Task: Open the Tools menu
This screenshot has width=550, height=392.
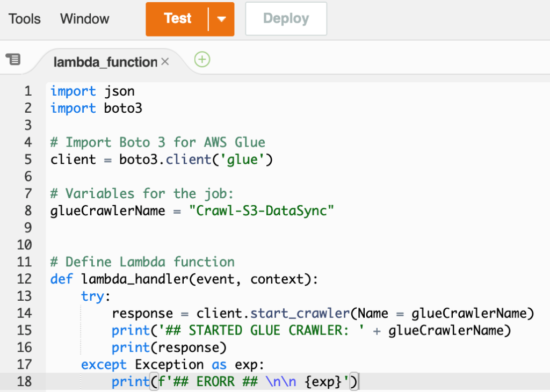Action: pos(24,18)
